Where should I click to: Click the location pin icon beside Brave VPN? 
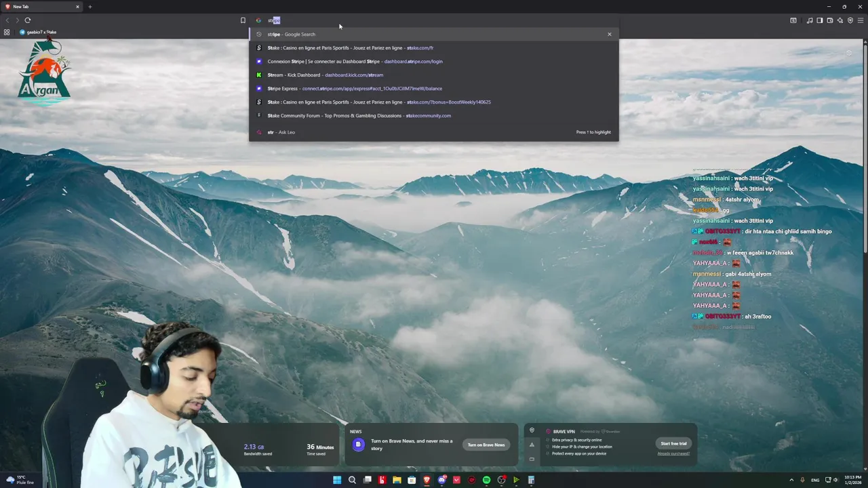[x=532, y=430]
